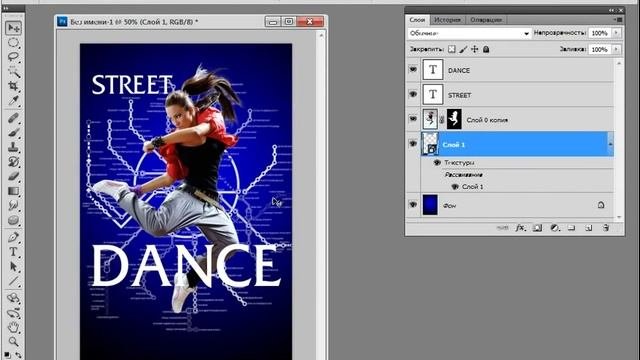Select the Magic Wand tool
This screenshot has height=360, width=640.
[13, 71]
